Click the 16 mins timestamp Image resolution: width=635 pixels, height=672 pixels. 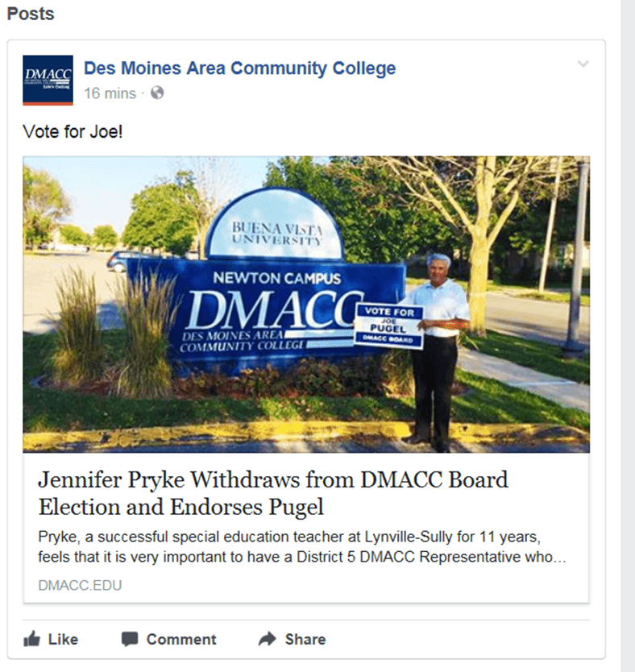110,93
